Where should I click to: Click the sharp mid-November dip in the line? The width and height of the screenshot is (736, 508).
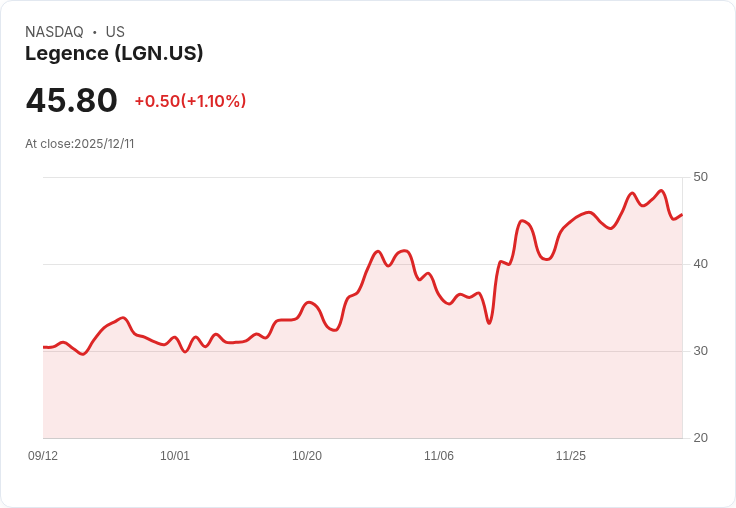[489, 323]
